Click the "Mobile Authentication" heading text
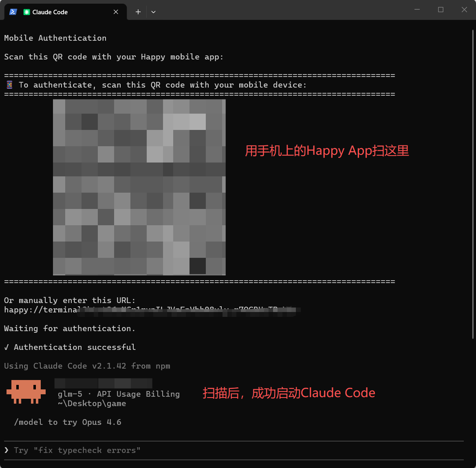The image size is (476, 468). (55, 38)
